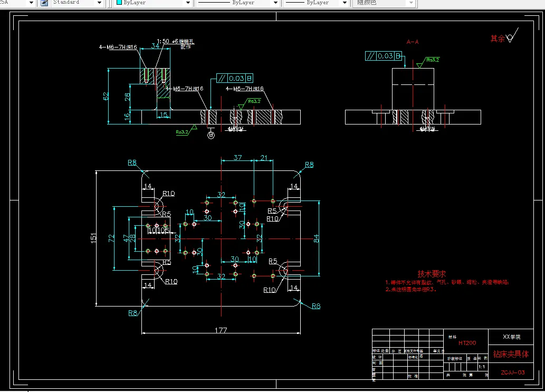
Task: Expand the Standard style dropdown arrow
Action: click(x=99, y=3)
